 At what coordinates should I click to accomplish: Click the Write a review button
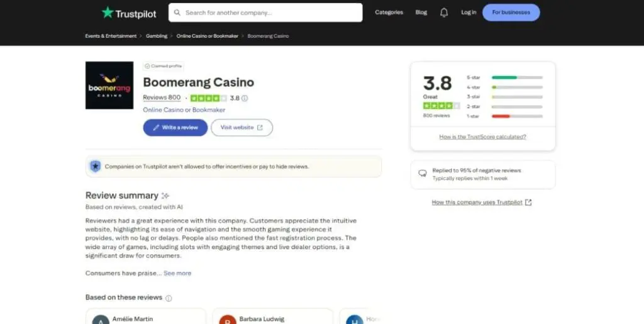point(175,127)
